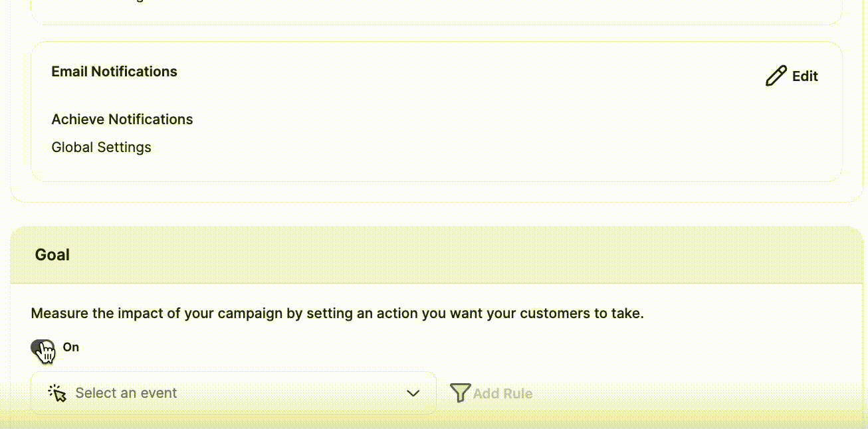Viewport: 868px width, 429px height.
Task: Click the "Email Notifications" heading
Action: click(114, 72)
